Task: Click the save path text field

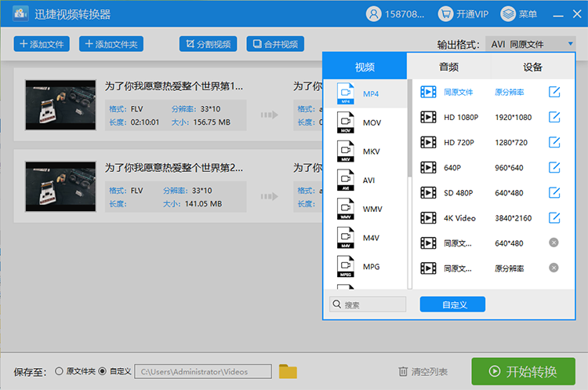Action: click(x=203, y=371)
